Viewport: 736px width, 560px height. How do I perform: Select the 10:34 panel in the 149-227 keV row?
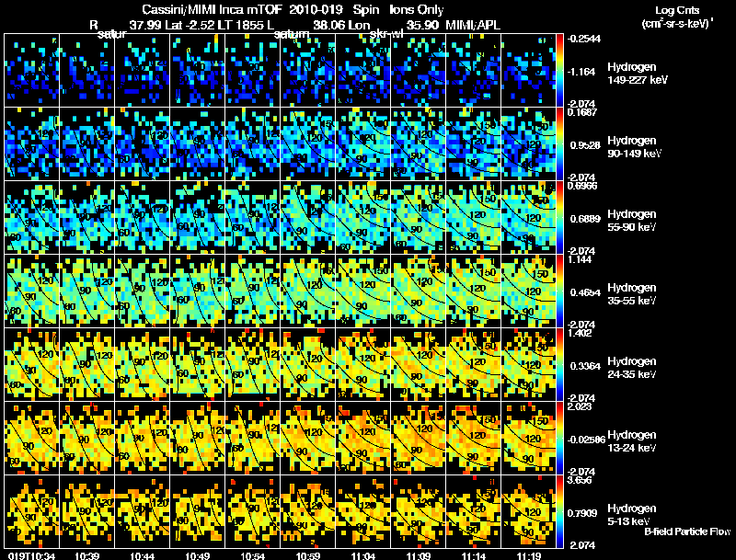point(32,71)
